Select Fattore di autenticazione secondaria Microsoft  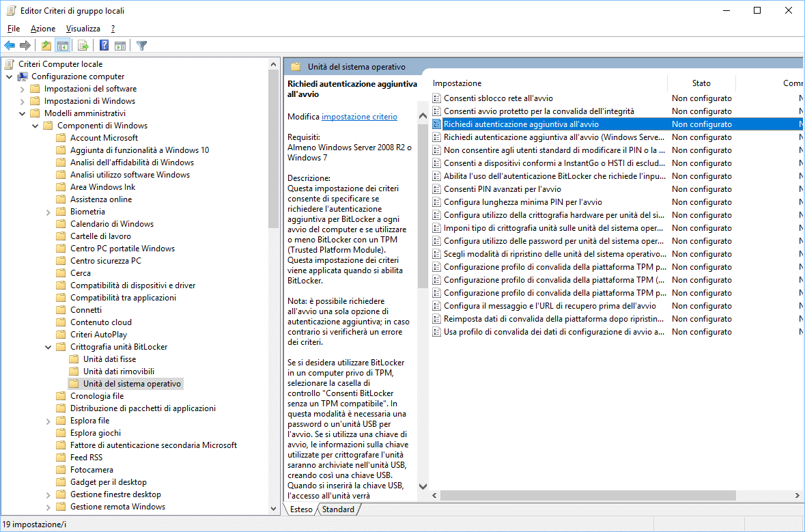point(154,445)
